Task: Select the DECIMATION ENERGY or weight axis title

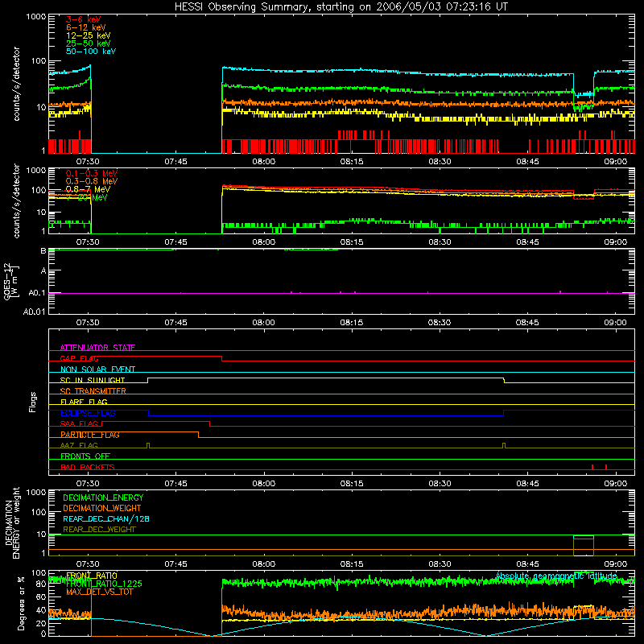Action: tap(12, 522)
